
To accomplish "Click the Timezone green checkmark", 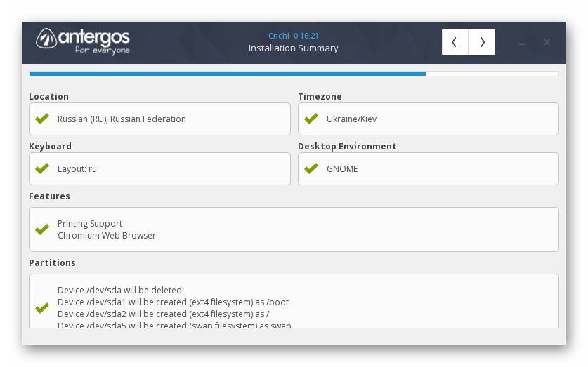I will (x=311, y=119).
